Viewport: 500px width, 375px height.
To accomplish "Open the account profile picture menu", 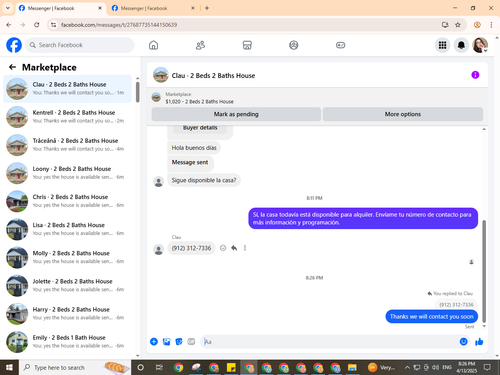I will (x=480, y=45).
